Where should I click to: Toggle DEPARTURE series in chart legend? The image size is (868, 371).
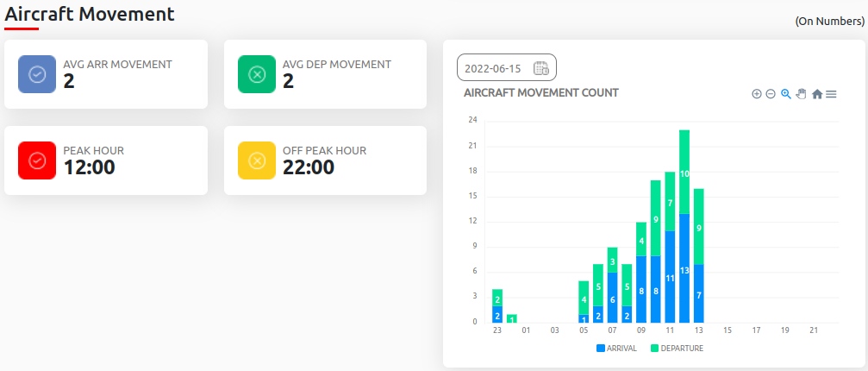tap(677, 349)
